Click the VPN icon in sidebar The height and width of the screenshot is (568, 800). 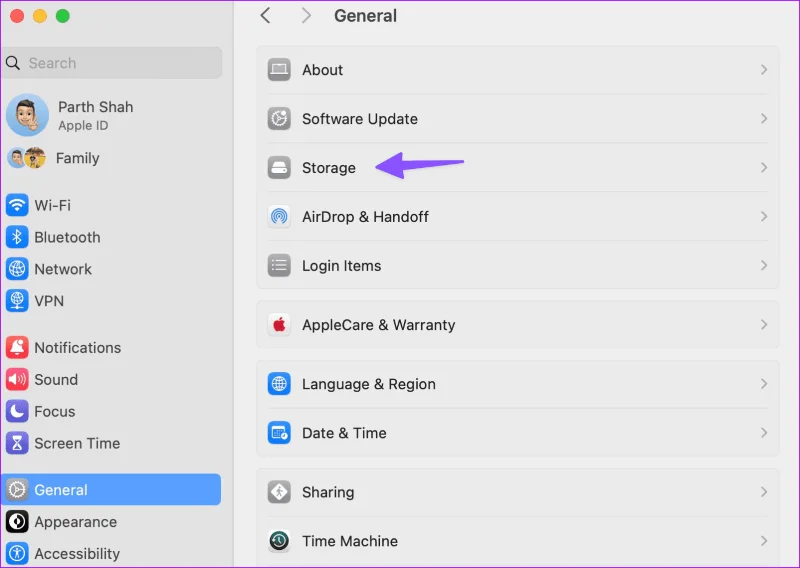point(17,301)
